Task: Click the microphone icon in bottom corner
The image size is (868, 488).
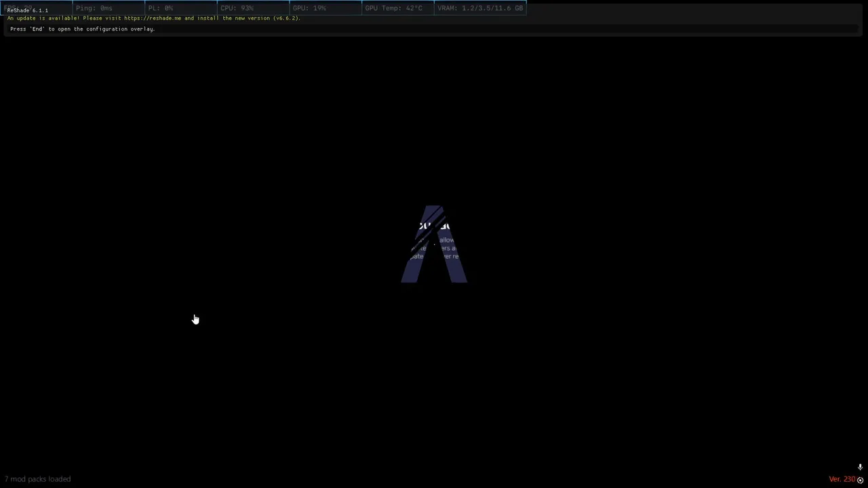Action: pyautogui.click(x=860, y=467)
